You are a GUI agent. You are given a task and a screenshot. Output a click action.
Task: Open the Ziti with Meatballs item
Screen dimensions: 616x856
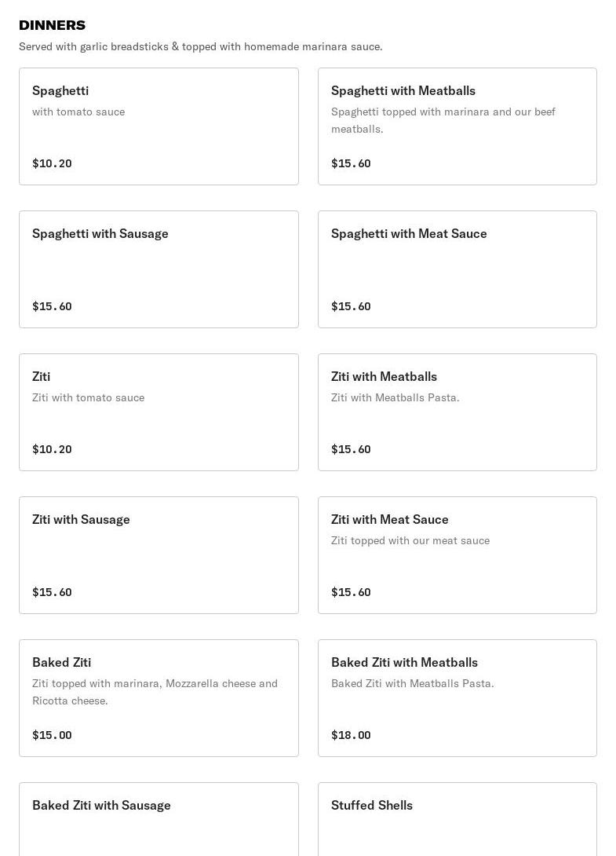click(457, 412)
